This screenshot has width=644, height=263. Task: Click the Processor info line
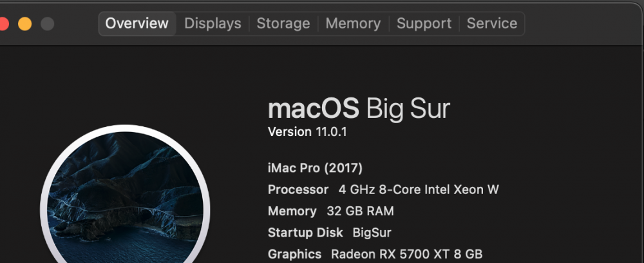click(x=383, y=190)
